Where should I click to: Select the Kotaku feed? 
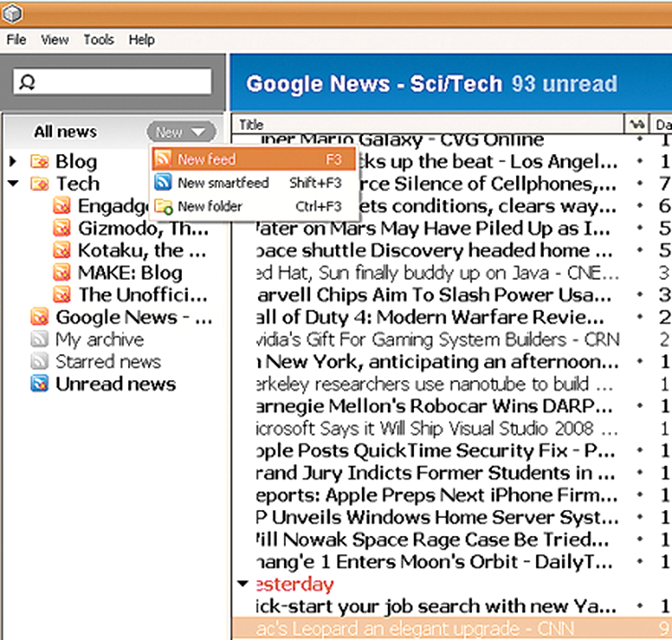(142, 251)
